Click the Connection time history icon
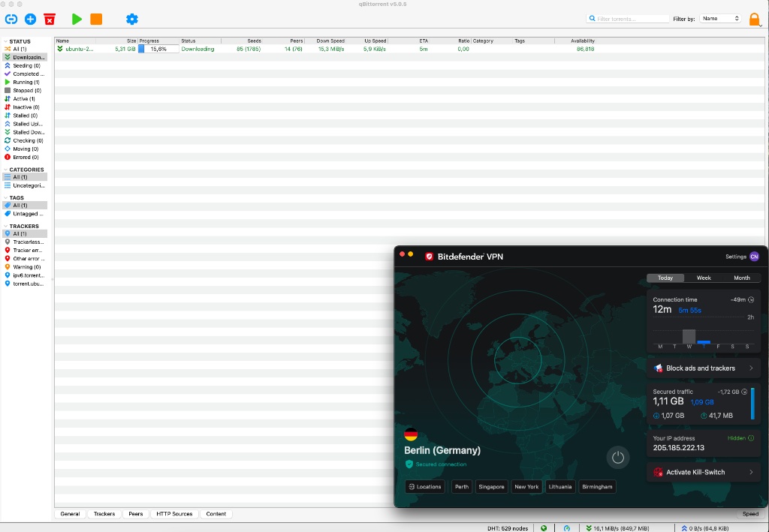The height and width of the screenshot is (532, 769). pos(751,300)
